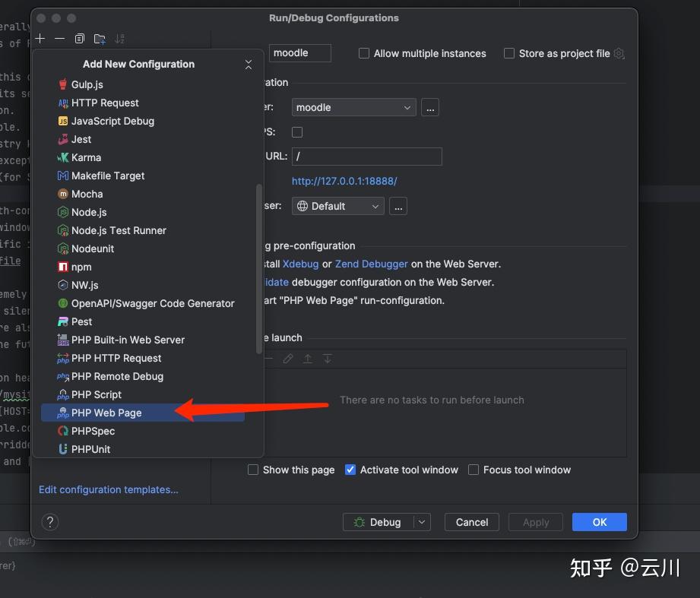Image resolution: width=700 pixels, height=598 pixels.
Task: Select NW.js configuration entry
Action: click(x=143, y=285)
